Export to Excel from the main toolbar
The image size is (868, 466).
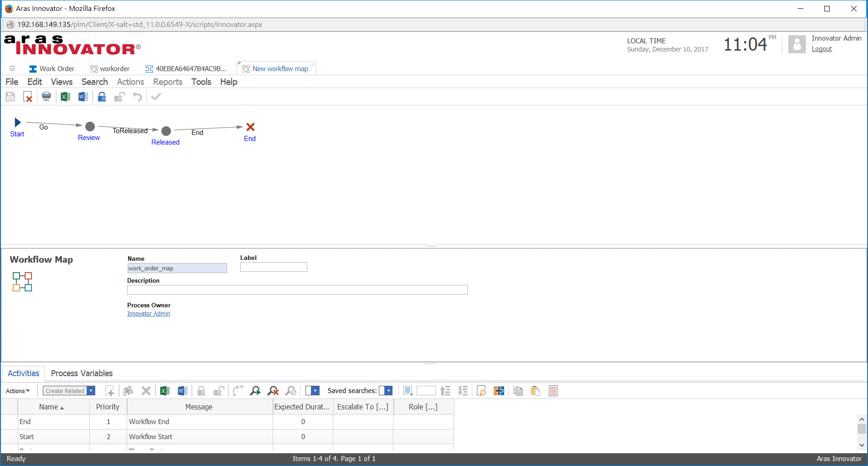click(x=65, y=97)
